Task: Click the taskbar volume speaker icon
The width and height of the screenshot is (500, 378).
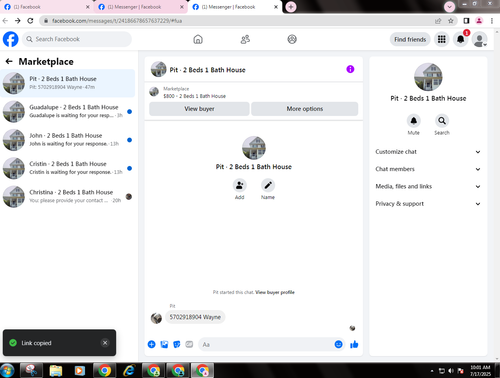Action: 451,371
